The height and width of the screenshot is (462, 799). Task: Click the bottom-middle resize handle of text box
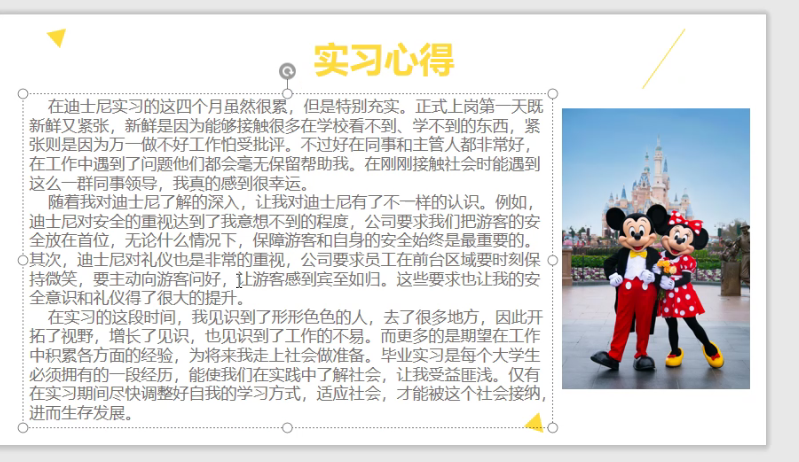click(287, 428)
